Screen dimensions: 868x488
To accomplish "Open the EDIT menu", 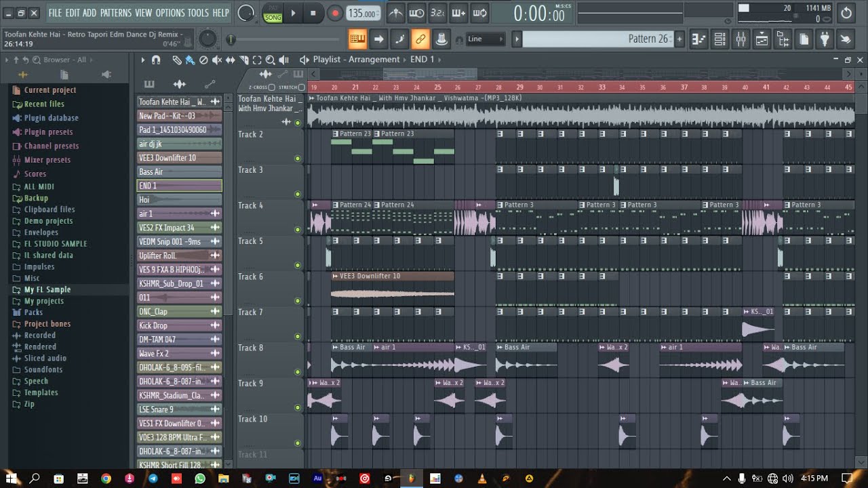I will [x=72, y=13].
